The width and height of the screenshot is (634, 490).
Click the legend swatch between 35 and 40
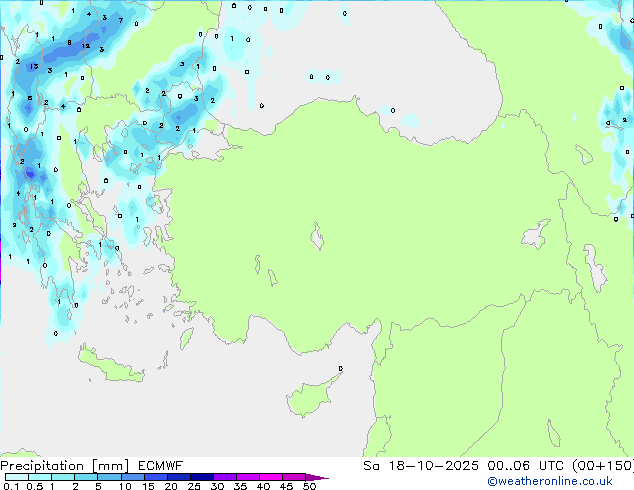tap(248, 477)
